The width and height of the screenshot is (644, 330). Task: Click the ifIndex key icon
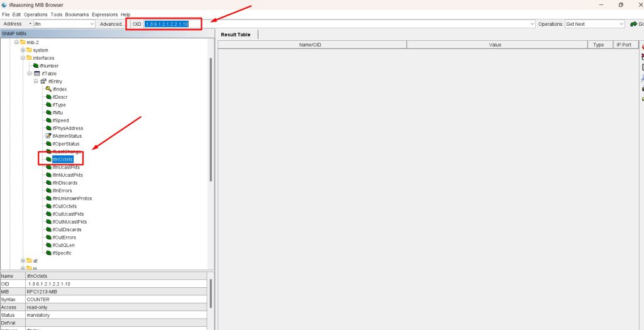click(x=48, y=89)
